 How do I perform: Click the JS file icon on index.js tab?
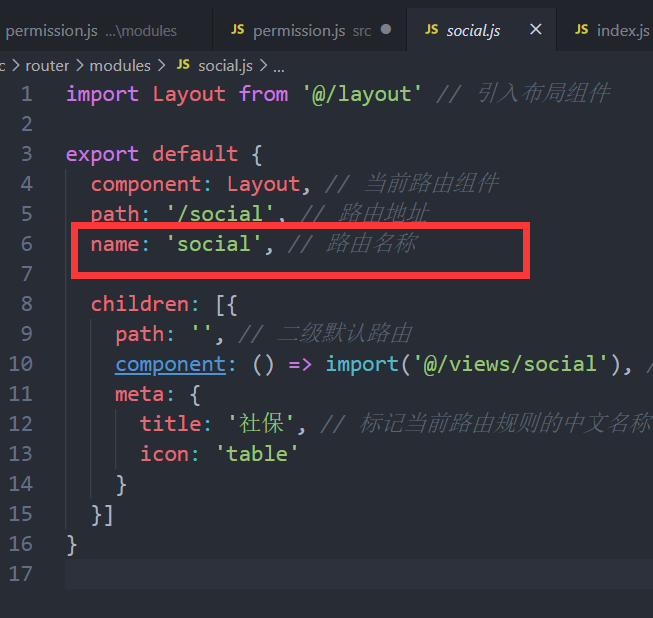(581, 30)
